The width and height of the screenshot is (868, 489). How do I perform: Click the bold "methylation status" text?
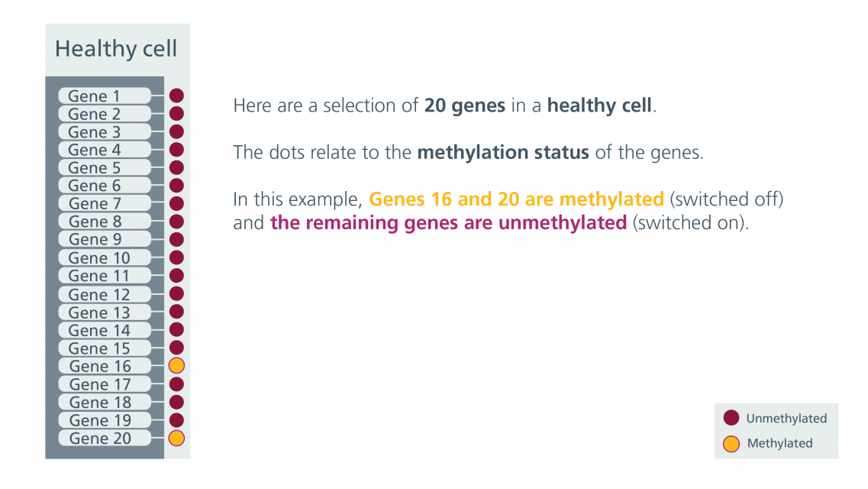[502, 152]
